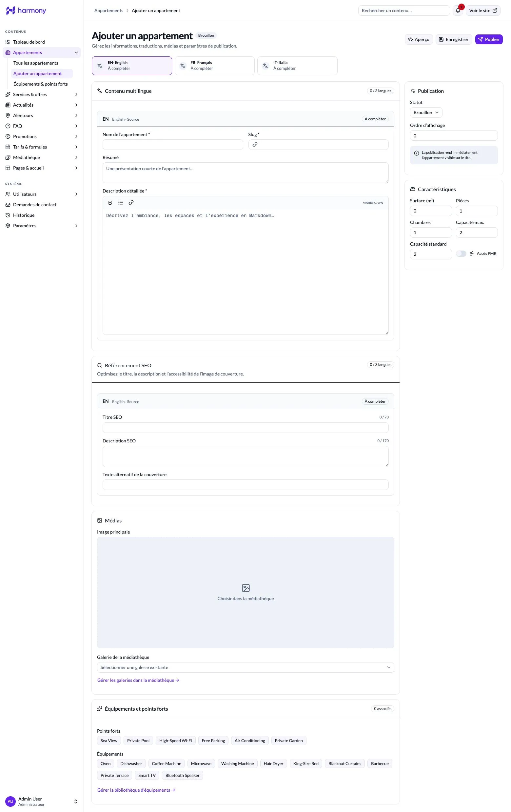This screenshot has height=812, width=511.
Task: Click the Tableau de bord sidebar icon
Action: tap(8, 42)
